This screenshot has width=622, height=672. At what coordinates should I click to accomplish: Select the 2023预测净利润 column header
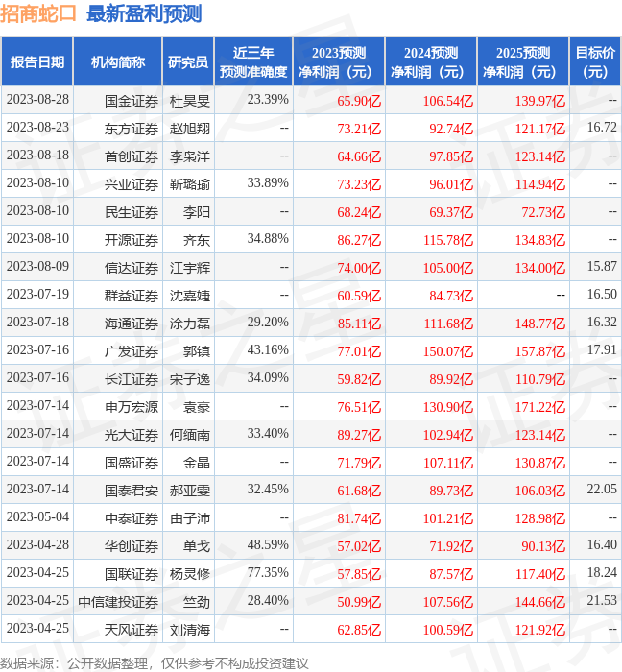click(339, 62)
